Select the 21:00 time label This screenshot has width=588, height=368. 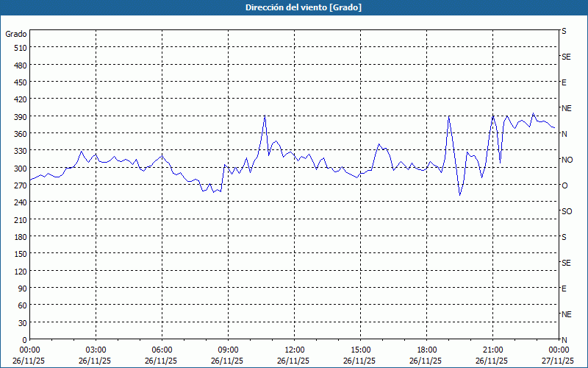(492, 350)
